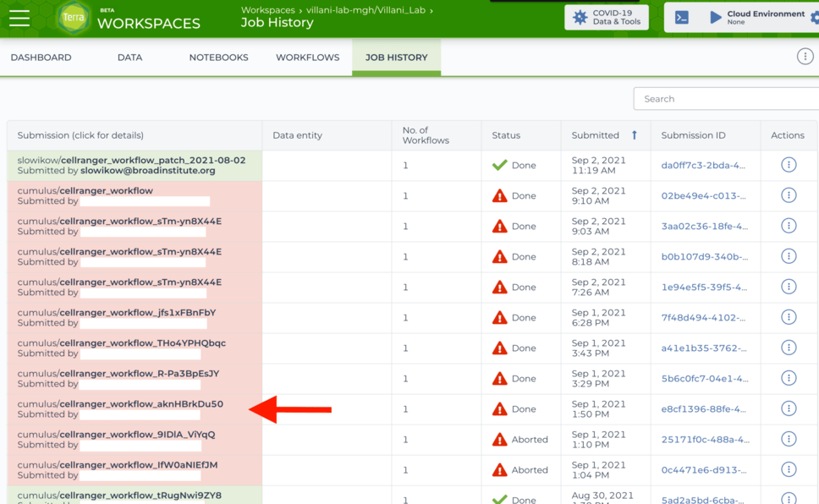This screenshot has height=504, width=819.
Task: Toggle sort arrow on Submitted column
Action: pos(635,135)
